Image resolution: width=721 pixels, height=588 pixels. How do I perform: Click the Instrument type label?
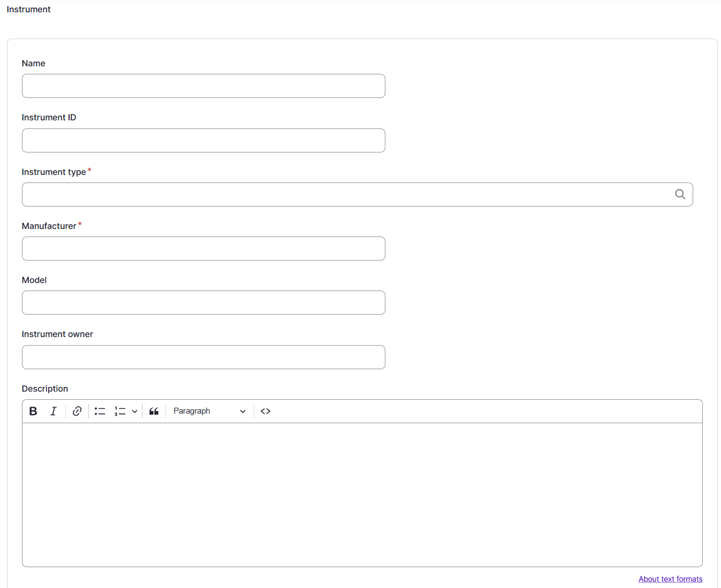[x=54, y=172]
